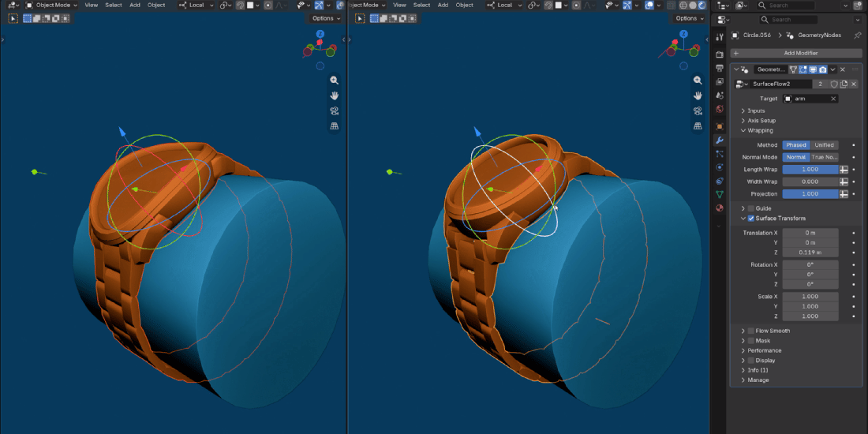The image size is (868, 434).
Task: Toggle modifier render camera visibility
Action: pyautogui.click(x=822, y=69)
